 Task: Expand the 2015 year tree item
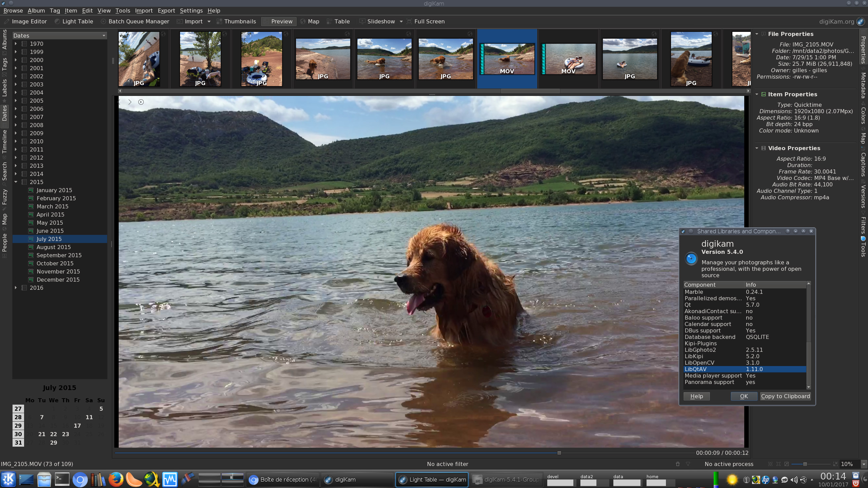[x=16, y=182]
